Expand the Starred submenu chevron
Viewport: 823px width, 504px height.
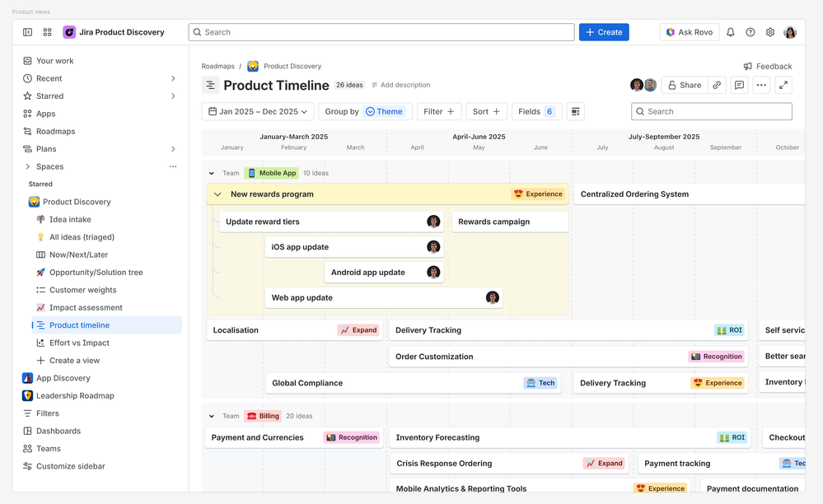pos(173,96)
